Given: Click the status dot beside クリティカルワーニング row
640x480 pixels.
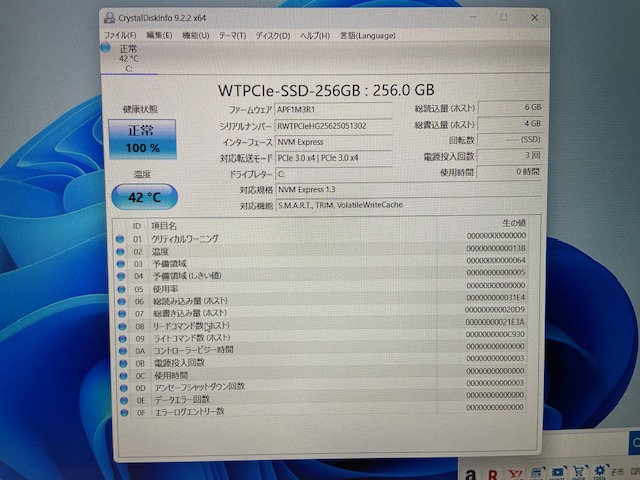Looking at the screenshot, I should [120, 240].
